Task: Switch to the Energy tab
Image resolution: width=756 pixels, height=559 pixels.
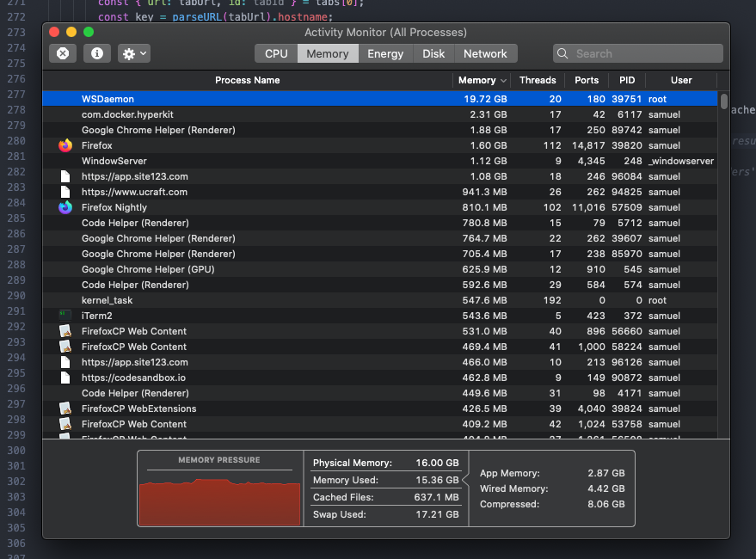Action: click(385, 53)
